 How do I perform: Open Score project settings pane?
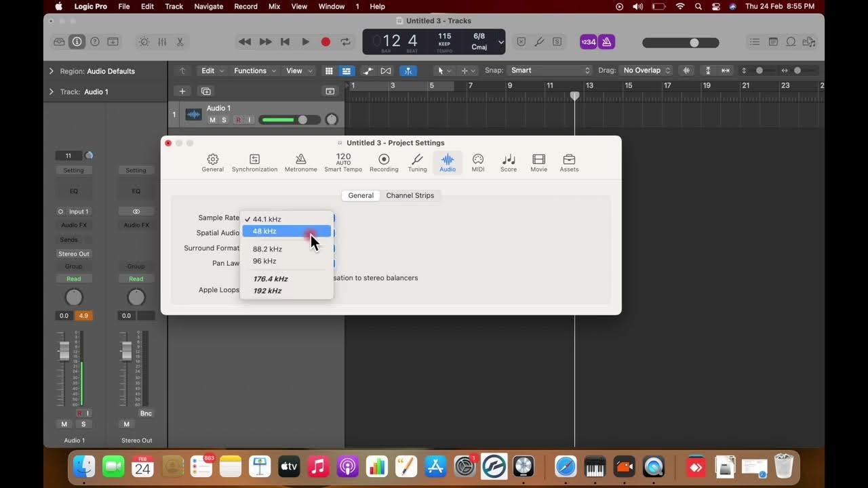[509, 163]
